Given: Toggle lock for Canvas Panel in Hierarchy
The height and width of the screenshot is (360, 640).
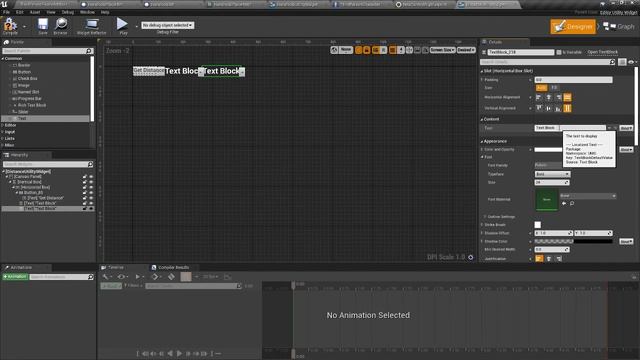Looking at the screenshot, I should point(85,177).
